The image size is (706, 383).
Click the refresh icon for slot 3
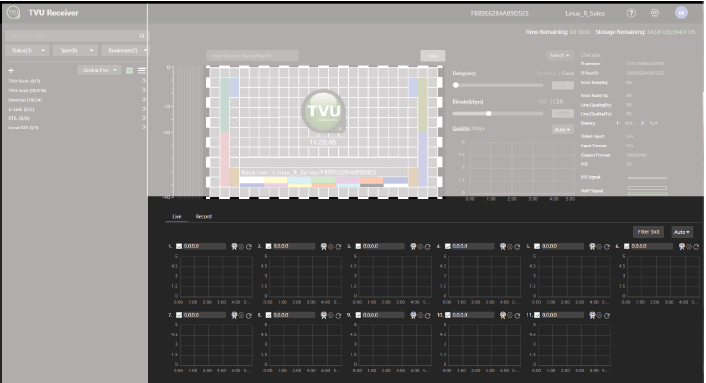click(x=428, y=247)
